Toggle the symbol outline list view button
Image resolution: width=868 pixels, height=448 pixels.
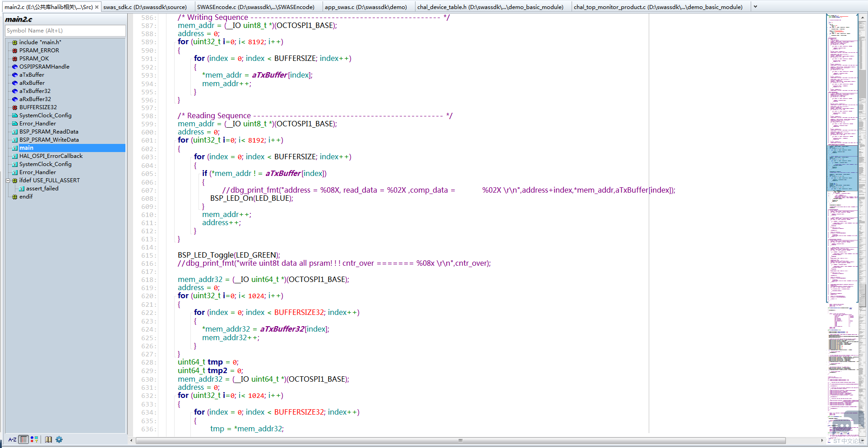coord(24,439)
